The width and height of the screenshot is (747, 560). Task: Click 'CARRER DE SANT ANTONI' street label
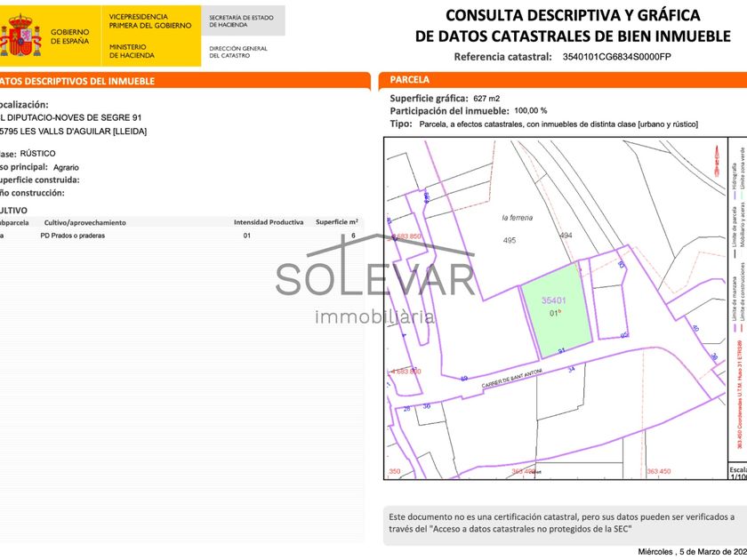coord(511,378)
